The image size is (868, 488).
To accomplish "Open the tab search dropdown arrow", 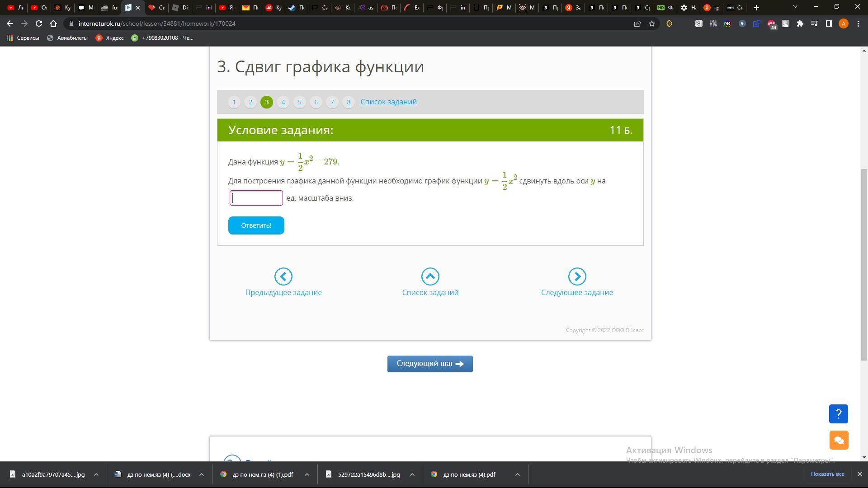I will click(795, 7).
